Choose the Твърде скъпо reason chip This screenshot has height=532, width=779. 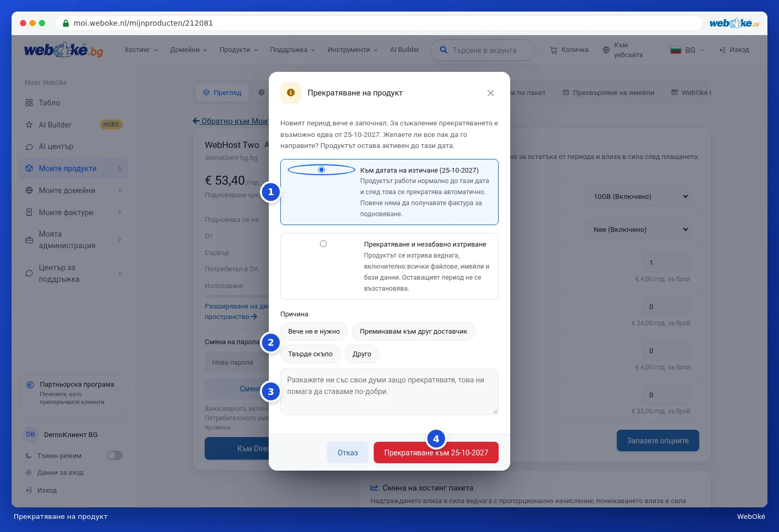[x=310, y=354]
